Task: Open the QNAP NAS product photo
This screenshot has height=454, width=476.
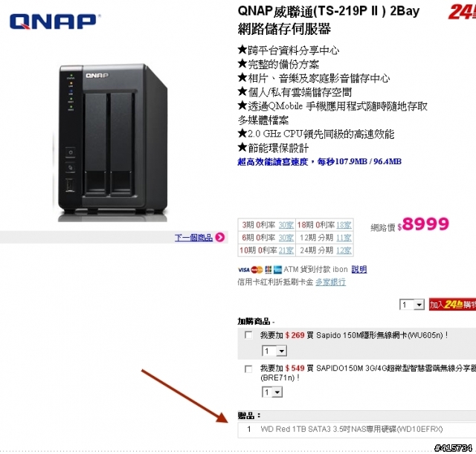Action: point(112,143)
